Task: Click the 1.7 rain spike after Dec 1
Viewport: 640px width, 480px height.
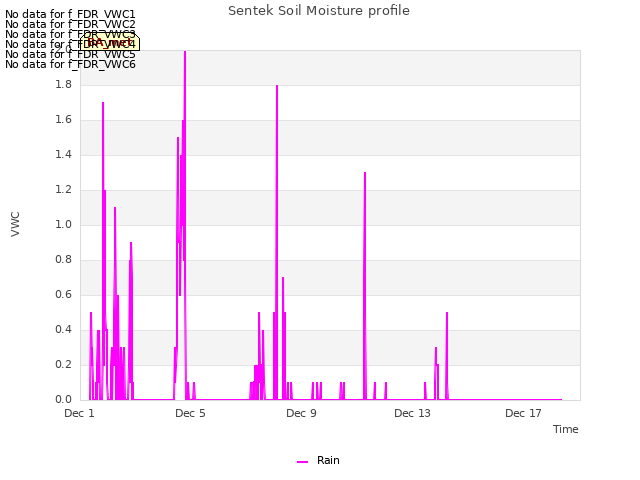Action: pos(103,103)
